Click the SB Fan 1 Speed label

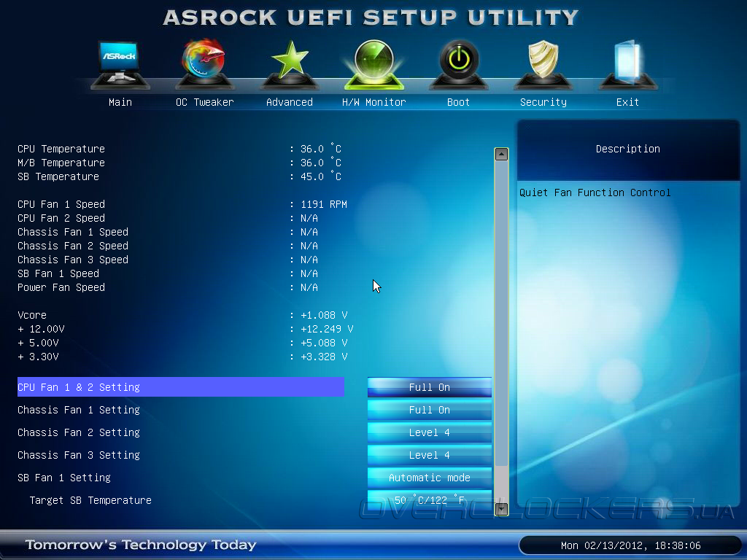pyautogui.click(x=58, y=273)
